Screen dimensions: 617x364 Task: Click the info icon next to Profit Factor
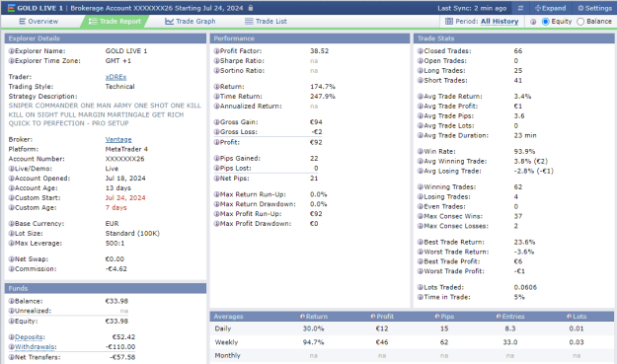tap(216, 51)
